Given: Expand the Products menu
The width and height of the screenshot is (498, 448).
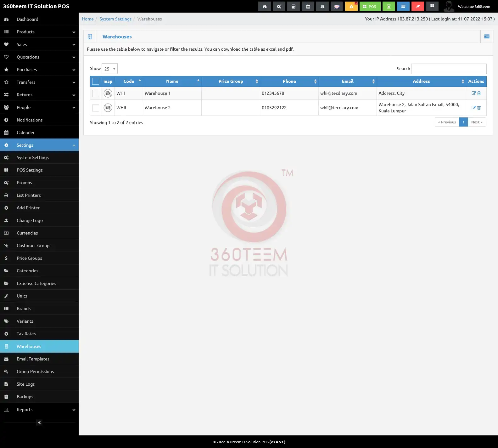Looking at the screenshot, I should click(39, 32).
